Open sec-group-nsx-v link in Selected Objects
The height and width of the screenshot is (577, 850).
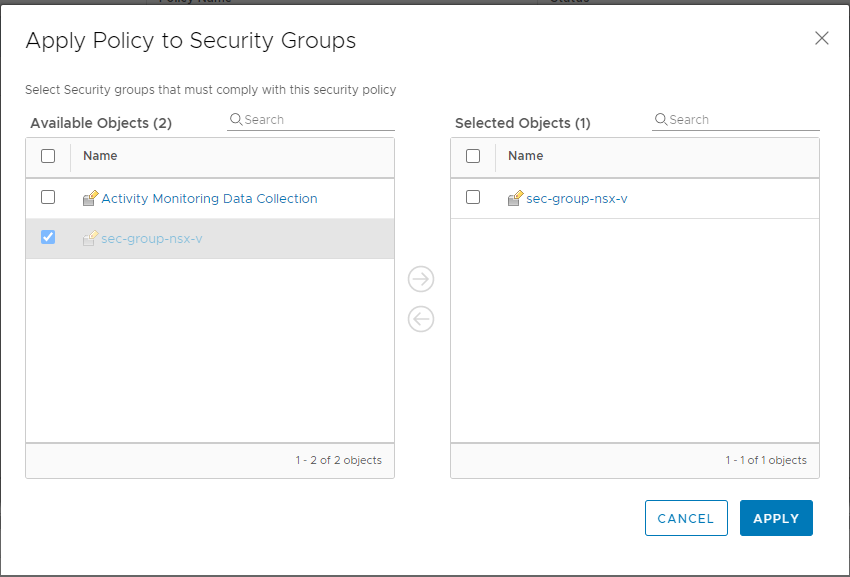tap(577, 198)
